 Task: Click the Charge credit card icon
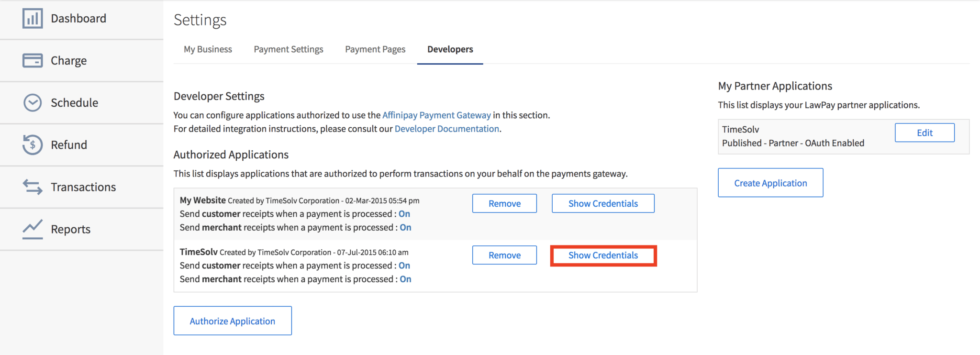pos(33,61)
